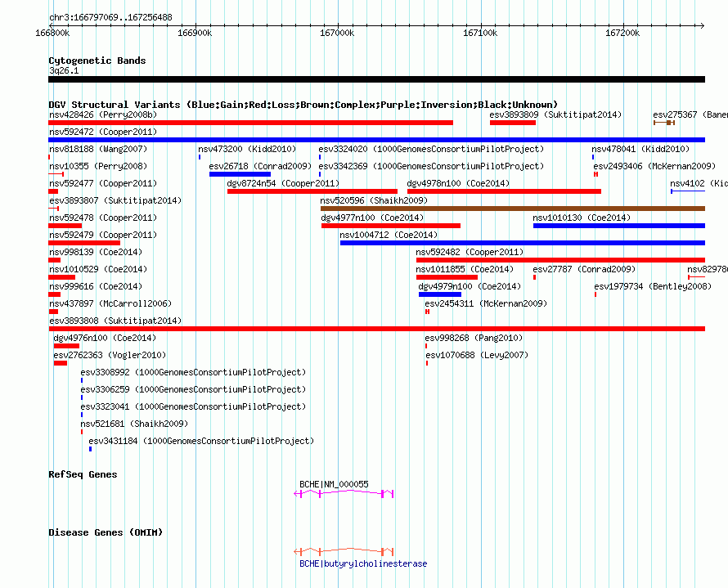Click the 167200k ruler tick label
Screen dimensions: 728x588
point(622,33)
